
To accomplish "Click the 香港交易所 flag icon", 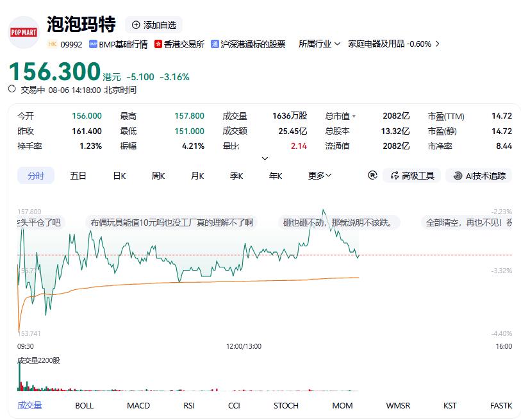I will coord(158,44).
